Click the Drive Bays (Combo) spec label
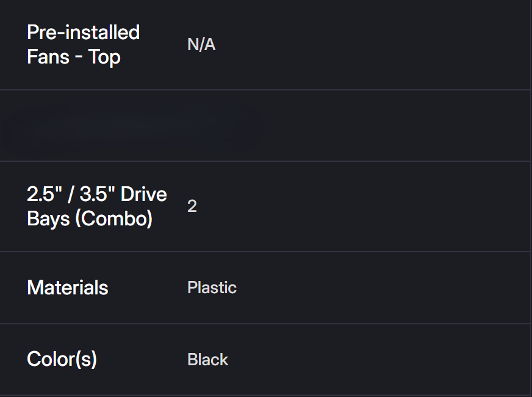Viewport: 532px width, 397px height. click(x=96, y=206)
